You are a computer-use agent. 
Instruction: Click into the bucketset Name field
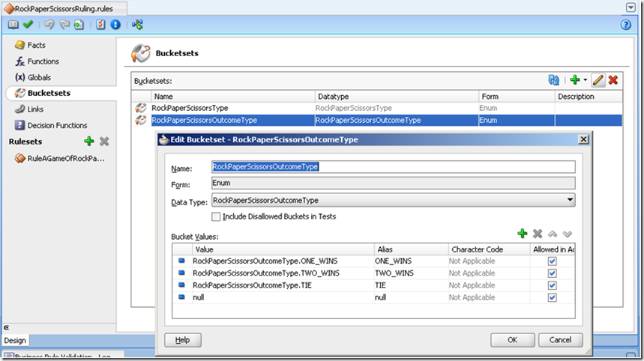(393, 167)
